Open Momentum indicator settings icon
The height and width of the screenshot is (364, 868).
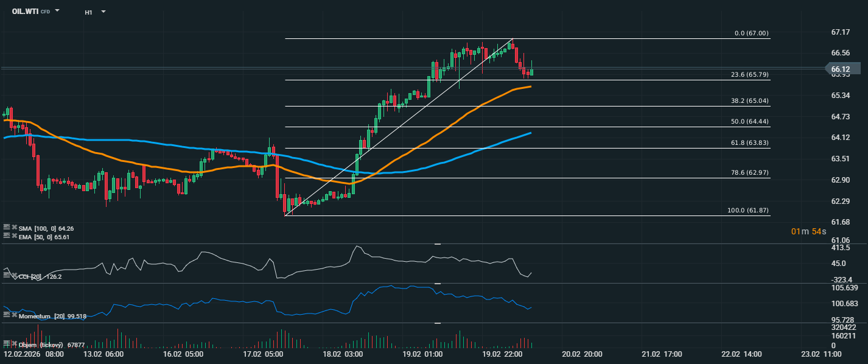[7, 315]
